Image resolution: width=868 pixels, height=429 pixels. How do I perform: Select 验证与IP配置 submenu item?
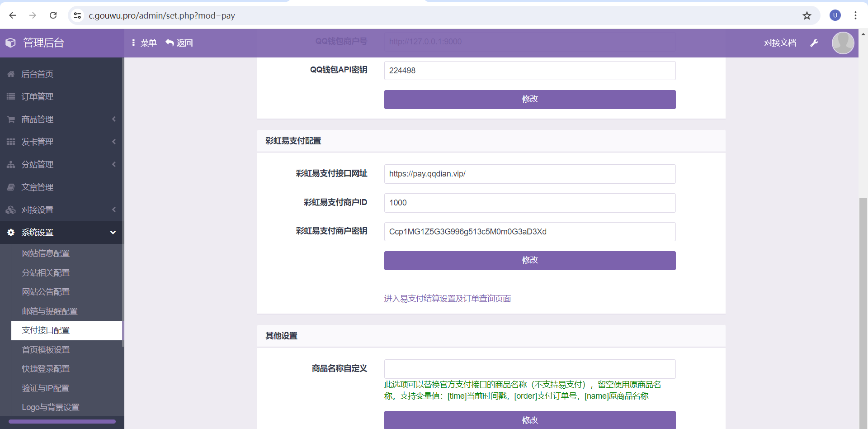point(46,388)
